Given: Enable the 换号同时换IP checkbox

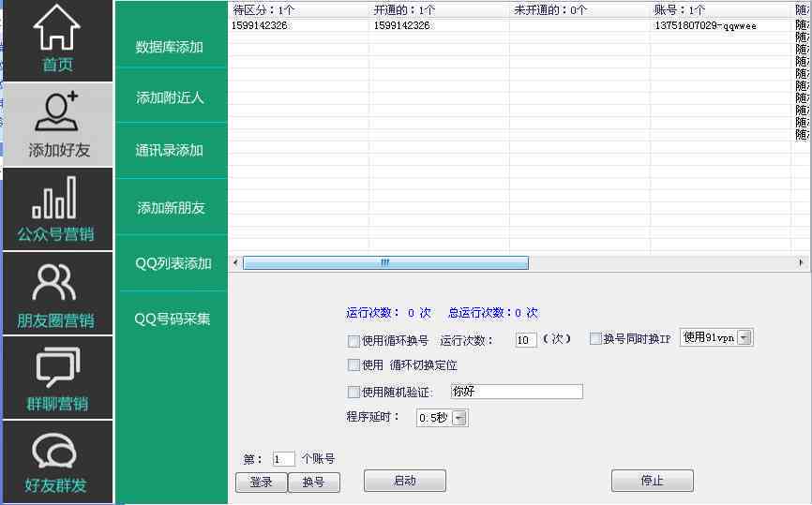Looking at the screenshot, I should click(595, 338).
